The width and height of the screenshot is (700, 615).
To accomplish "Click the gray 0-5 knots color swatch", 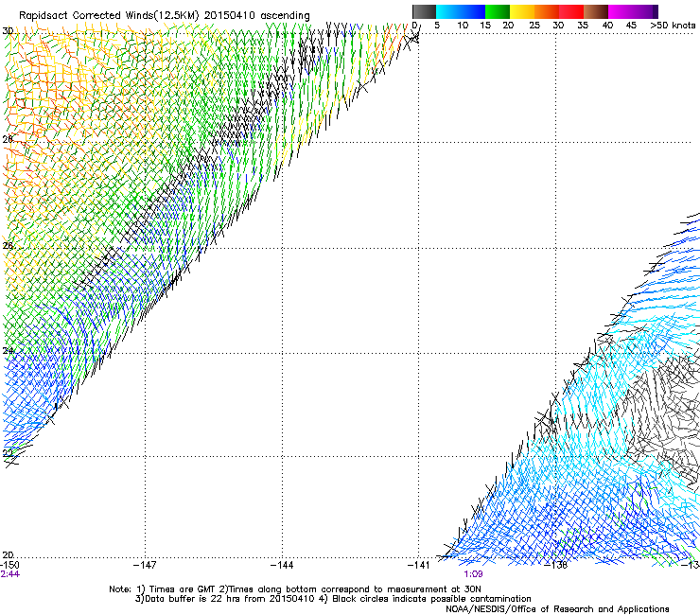I will [424, 11].
